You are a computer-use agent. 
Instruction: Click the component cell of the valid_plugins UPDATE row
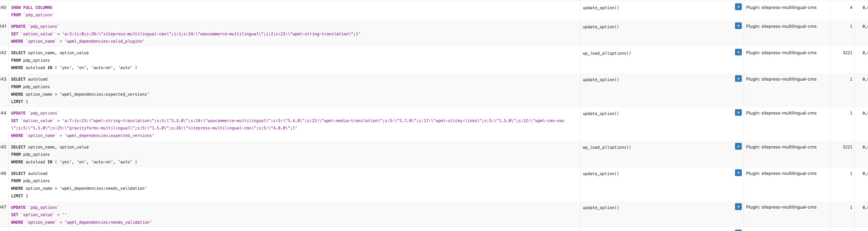(781, 26)
